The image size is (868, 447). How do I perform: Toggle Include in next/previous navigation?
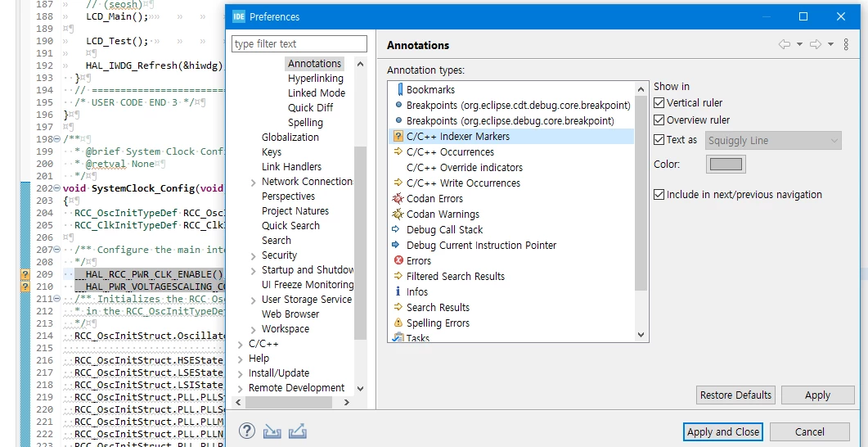659,194
